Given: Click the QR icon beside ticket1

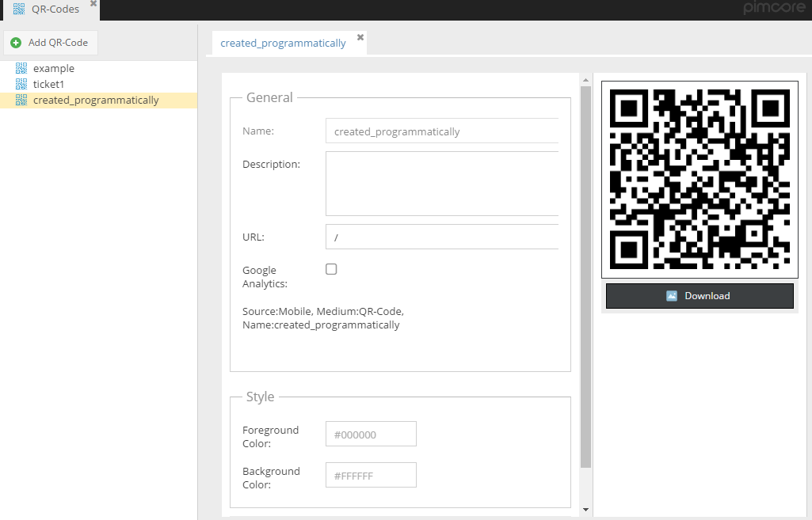Looking at the screenshot, I should pos(21,84).
